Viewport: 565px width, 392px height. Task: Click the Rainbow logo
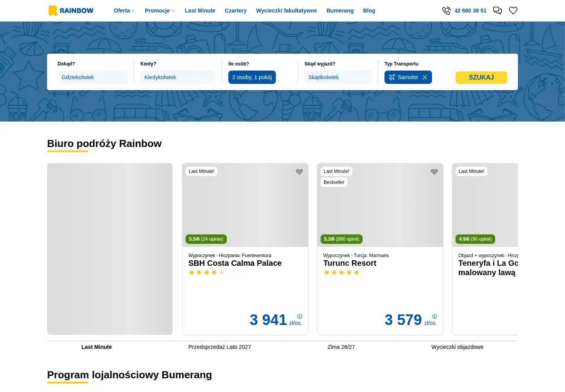[71, 11]
